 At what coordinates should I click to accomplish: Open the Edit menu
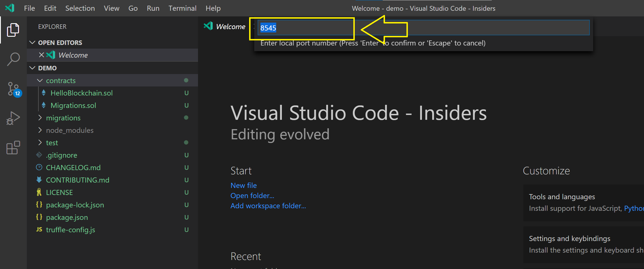pos(50,8)
